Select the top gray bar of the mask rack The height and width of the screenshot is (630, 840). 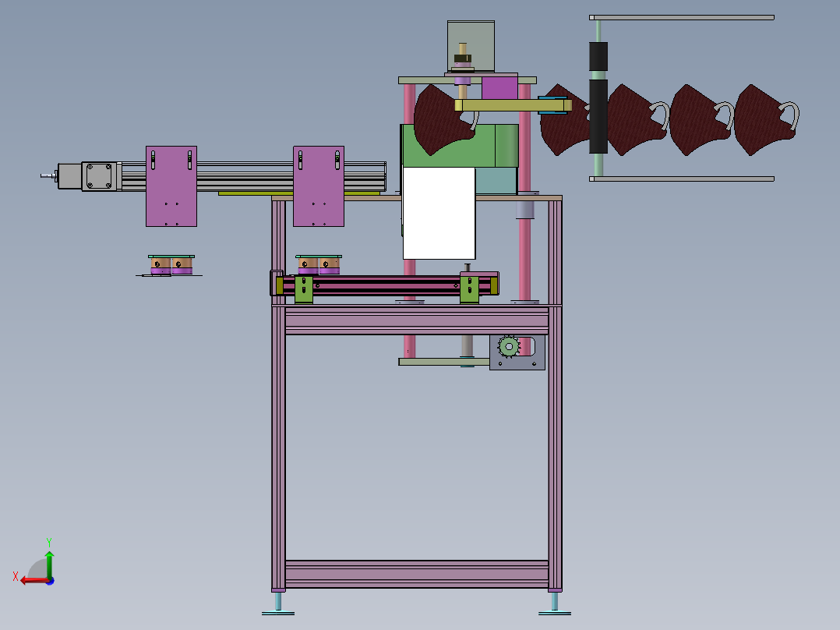(x=682, y=18)
